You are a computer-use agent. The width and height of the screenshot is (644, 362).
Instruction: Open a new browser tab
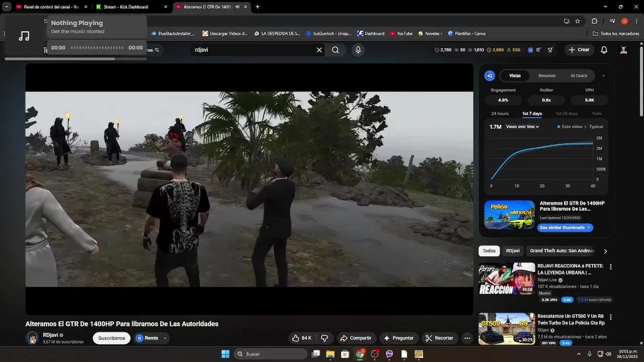257,7
